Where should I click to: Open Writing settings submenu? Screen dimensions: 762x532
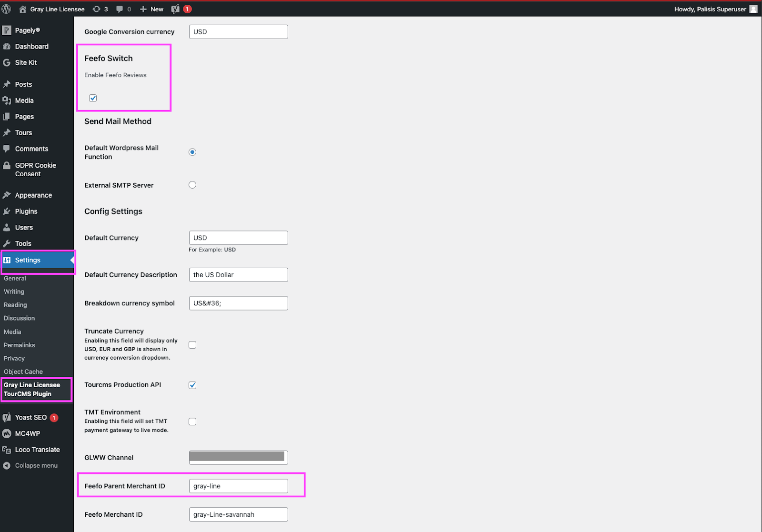(14, 291)
